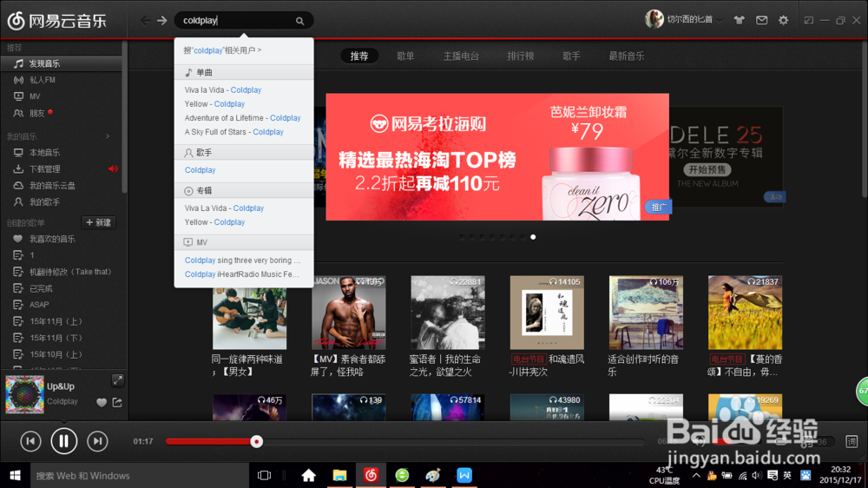The height and width of the screenshot is (488, 868).
Task: Click search related users for coldplay
Action: [222, 50]
